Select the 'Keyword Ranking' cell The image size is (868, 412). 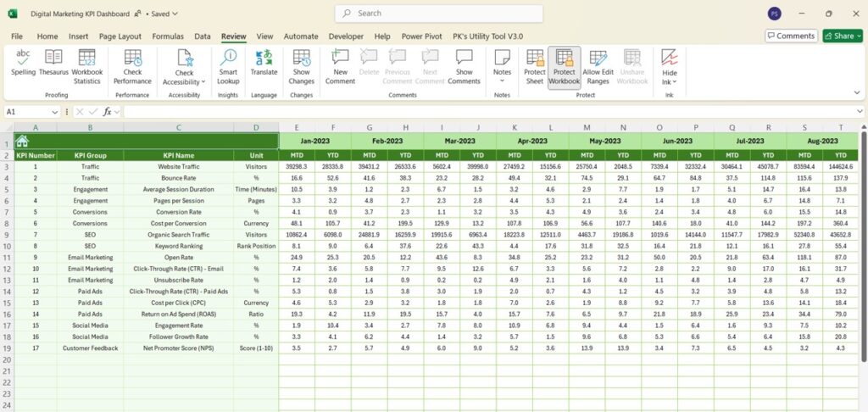pyautogui.click(x=178, y=246)
